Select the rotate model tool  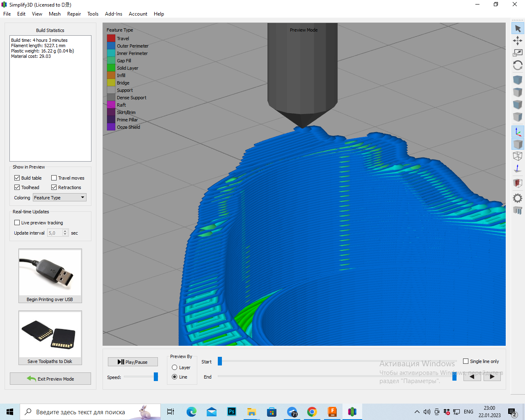[518, 66]
